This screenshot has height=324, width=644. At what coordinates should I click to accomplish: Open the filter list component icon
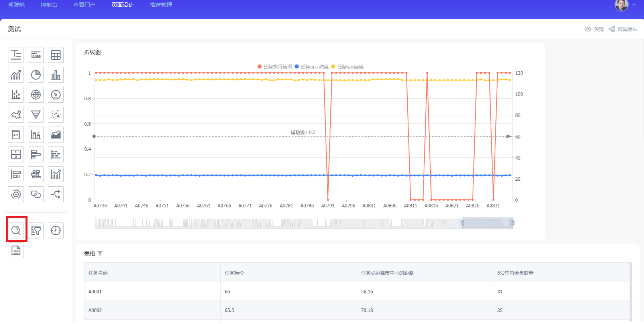tap(36, 230)
